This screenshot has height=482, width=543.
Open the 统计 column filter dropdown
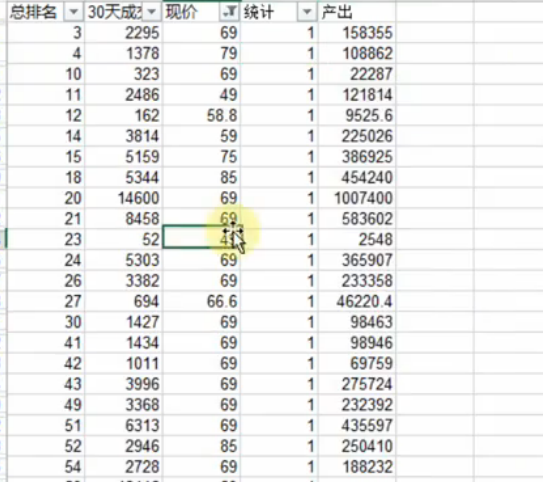pyautogui.click(x=307, y=12)
